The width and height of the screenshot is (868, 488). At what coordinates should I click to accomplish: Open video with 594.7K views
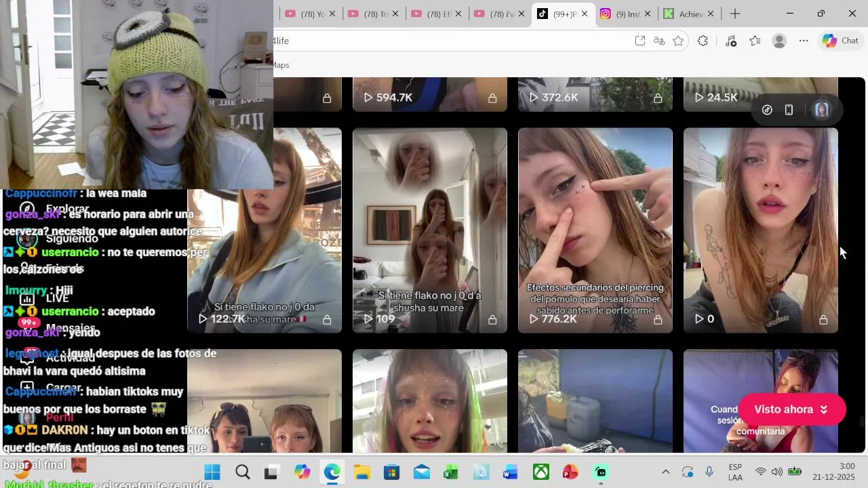coord(430,94)
